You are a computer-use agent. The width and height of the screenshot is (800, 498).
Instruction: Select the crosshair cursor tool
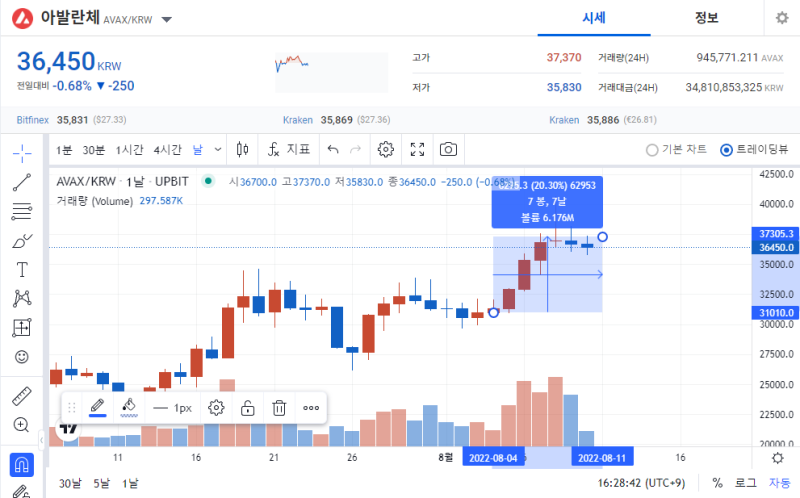(x=21, y=153)
